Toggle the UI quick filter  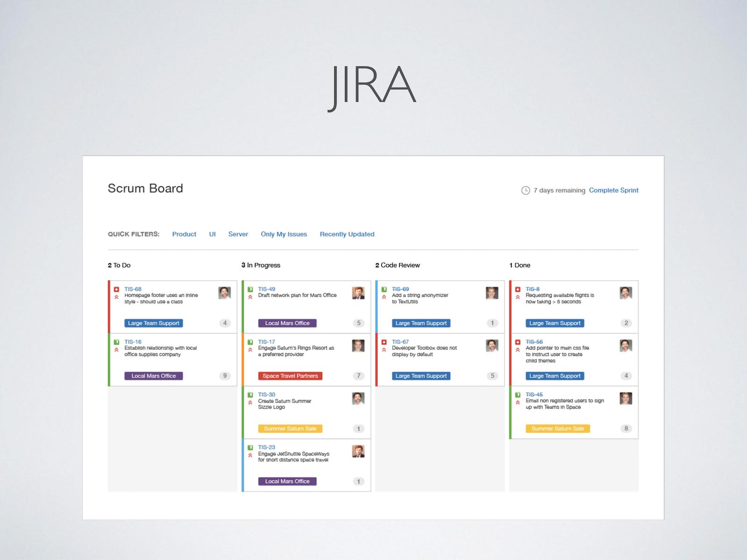tap(212, 234)
